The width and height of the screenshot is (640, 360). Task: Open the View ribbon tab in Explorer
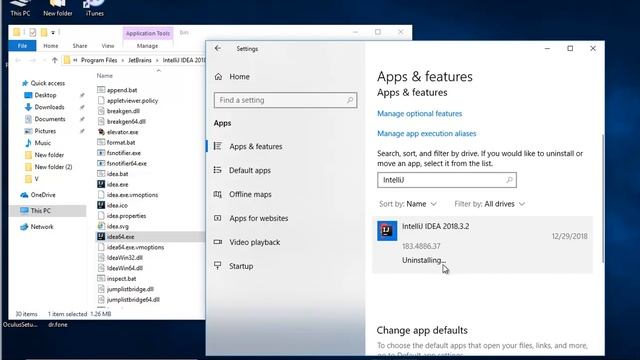point(108,46)
